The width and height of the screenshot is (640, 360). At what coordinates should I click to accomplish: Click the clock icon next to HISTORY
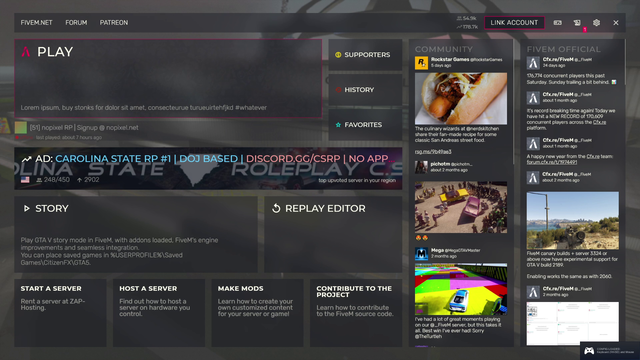click(338, 90)
